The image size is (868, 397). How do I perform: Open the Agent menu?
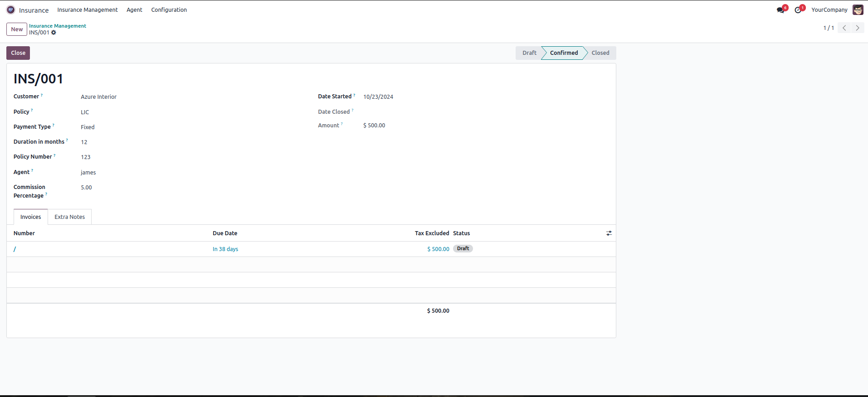pyautogui.click(x=134, y=10)
